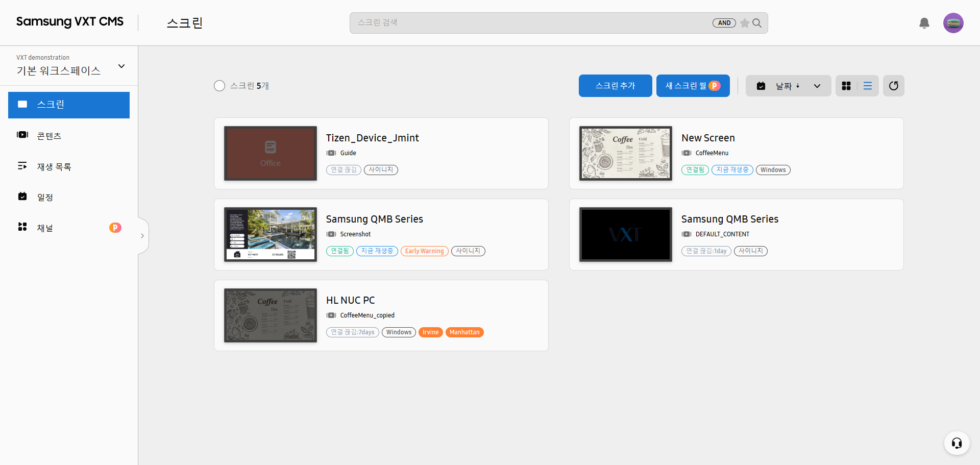Click the CoffeeMenu_copied content icon
980x465 pixels.
[x=331, y=315]
